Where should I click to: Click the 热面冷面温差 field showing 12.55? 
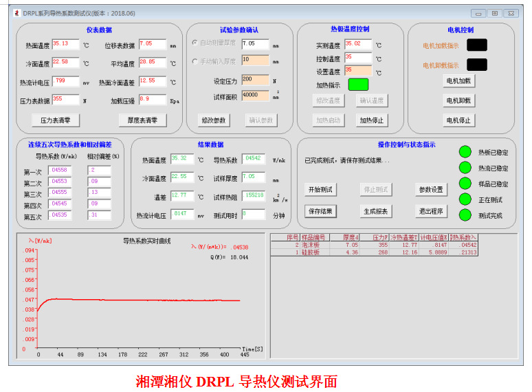[153, 81]
